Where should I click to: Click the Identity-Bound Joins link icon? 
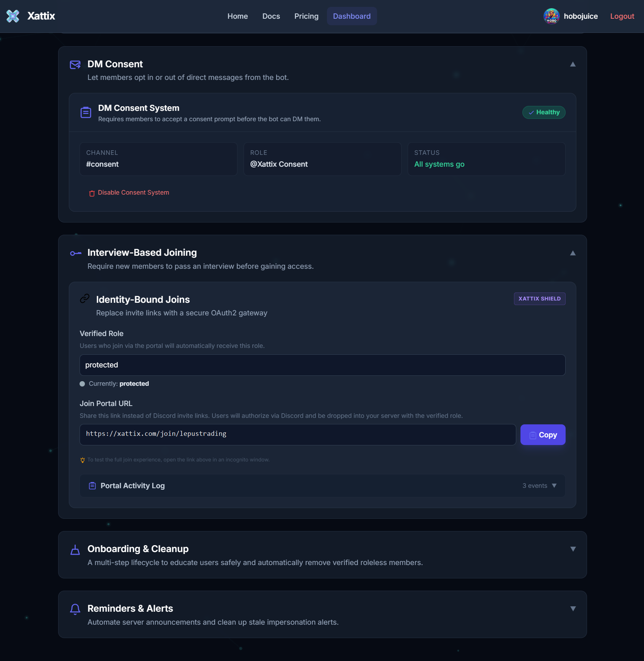pyautogui.click(x=85, y=299)
